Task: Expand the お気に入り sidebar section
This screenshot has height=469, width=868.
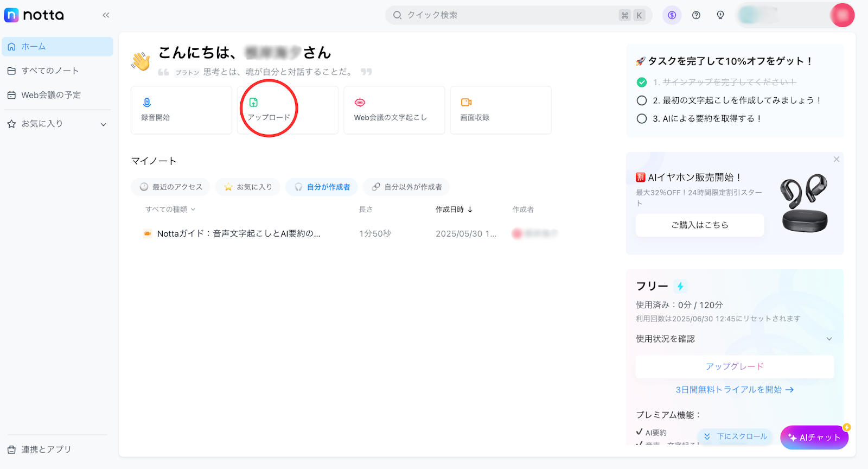Action: pyautogui.click(x=103, y=124)
